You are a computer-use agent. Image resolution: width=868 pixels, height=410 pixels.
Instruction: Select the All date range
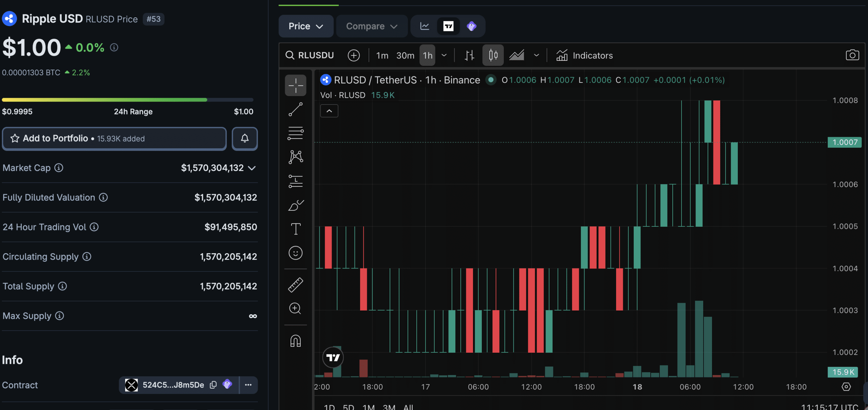[408, 407]
